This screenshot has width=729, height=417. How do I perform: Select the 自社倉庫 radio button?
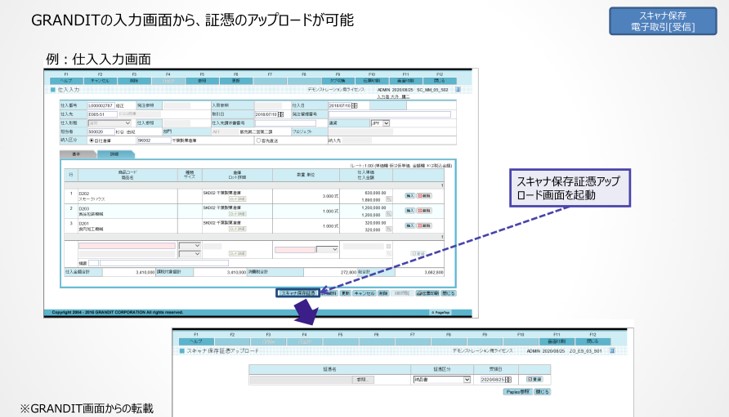92,140
